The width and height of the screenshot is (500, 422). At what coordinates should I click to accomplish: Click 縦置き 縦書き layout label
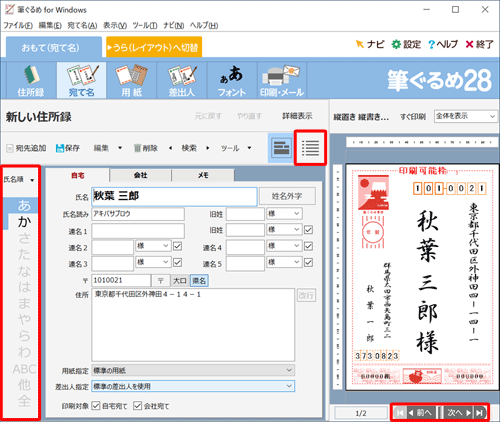click(361, 117)
